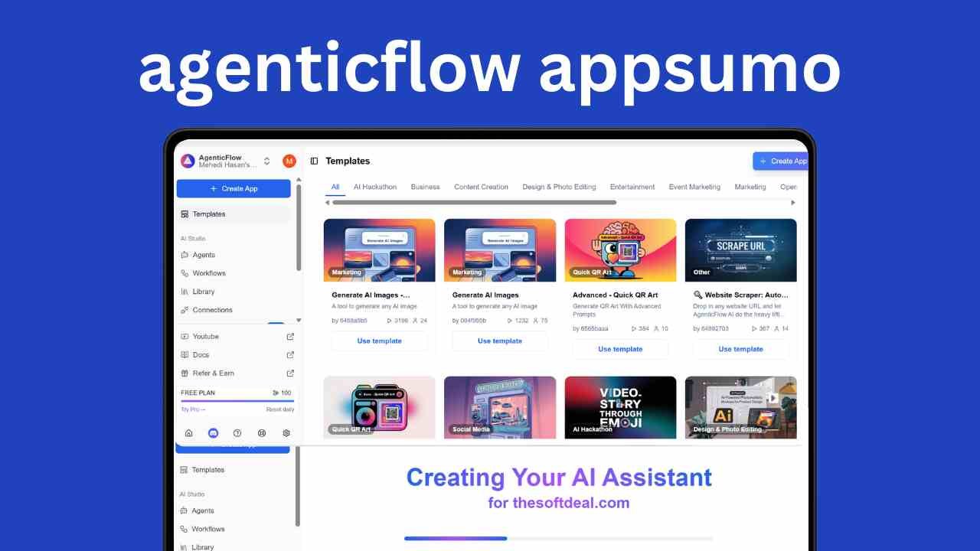Select the Entertainment category tab
980x551 pixels.
[632, 187]
